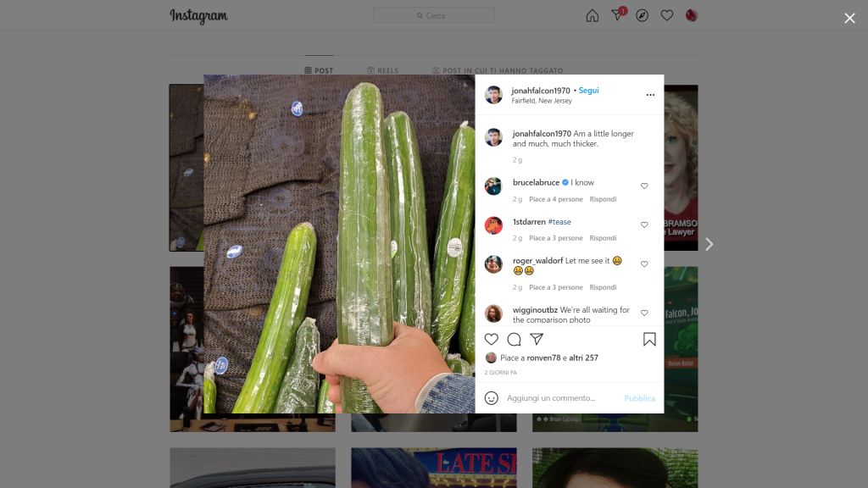Open Fairfield, New Jersey location link
Image resolution: width=868 pixels, height=488 pixels.
point(542,101)
